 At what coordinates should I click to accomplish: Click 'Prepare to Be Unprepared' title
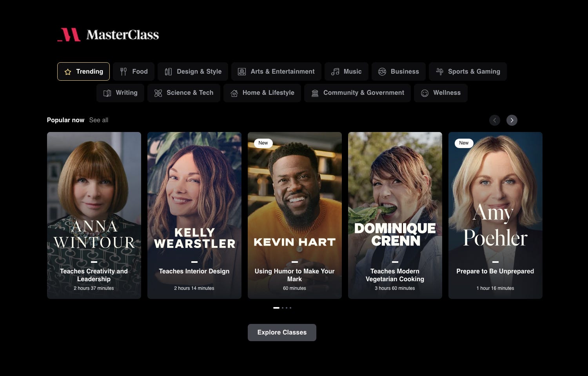click(495, 271)
